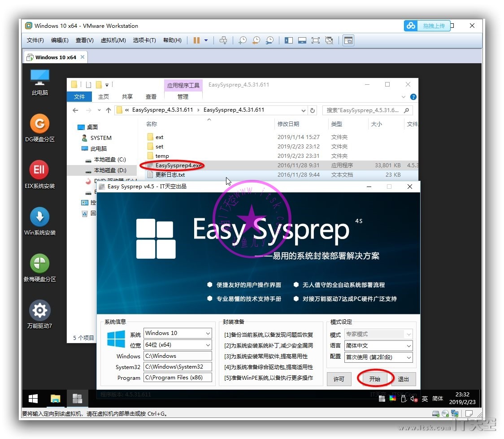Open the 配置 首次使用 dropdown
This screenshot has height=439, width=504.
pyautogui.click(x=378, y=357)
